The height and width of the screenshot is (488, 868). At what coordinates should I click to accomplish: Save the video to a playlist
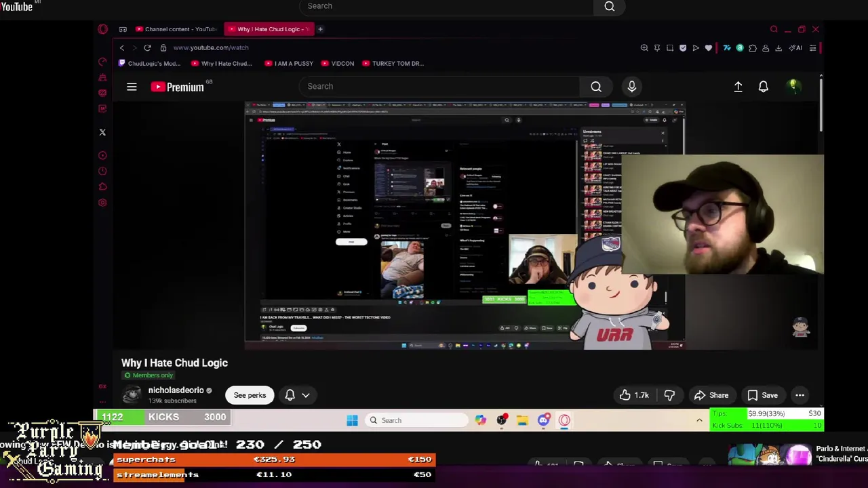tap(762, 395)
